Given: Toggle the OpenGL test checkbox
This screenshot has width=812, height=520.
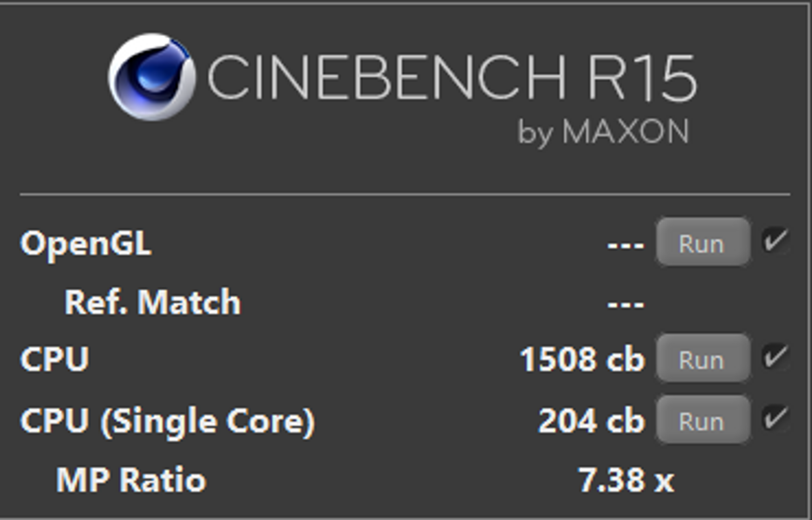Looking at the screenshot, I should click(x=775, y=240).
